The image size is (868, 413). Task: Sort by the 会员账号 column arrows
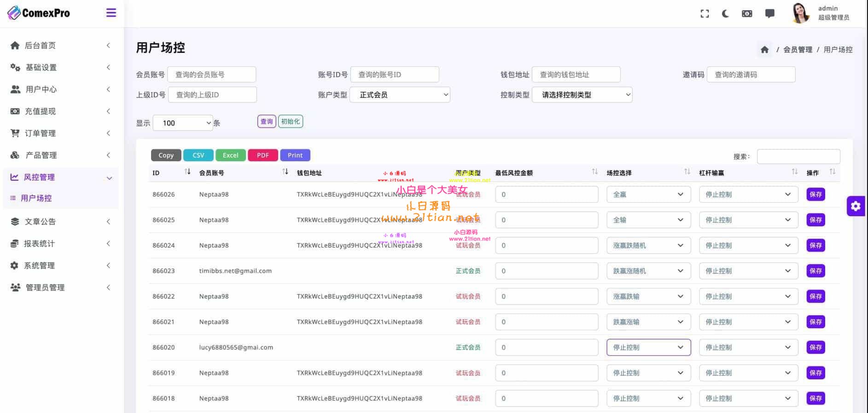[285, 171]
